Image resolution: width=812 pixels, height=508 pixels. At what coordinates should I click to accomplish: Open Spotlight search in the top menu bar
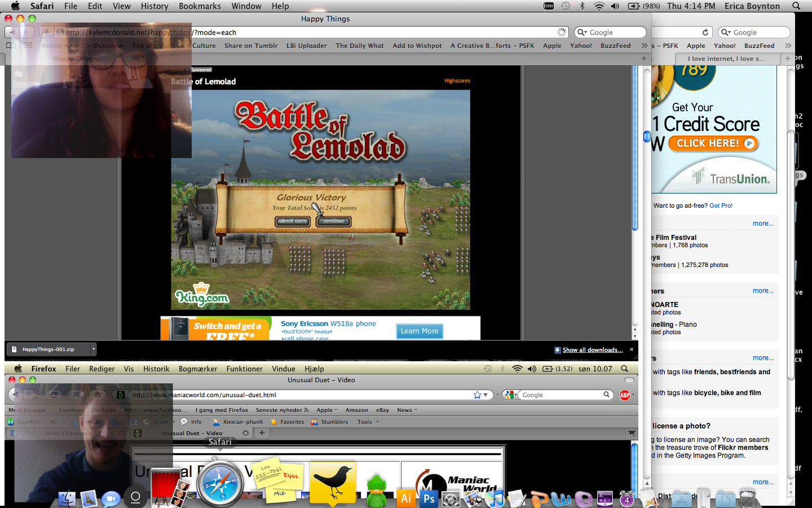pyautogui.click(x=796, y=6)
